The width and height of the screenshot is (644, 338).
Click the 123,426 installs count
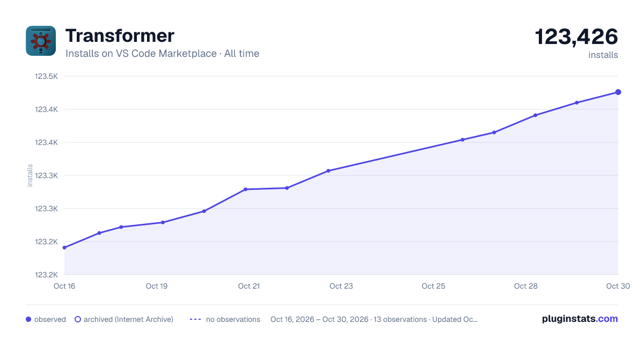pos(576,37)
